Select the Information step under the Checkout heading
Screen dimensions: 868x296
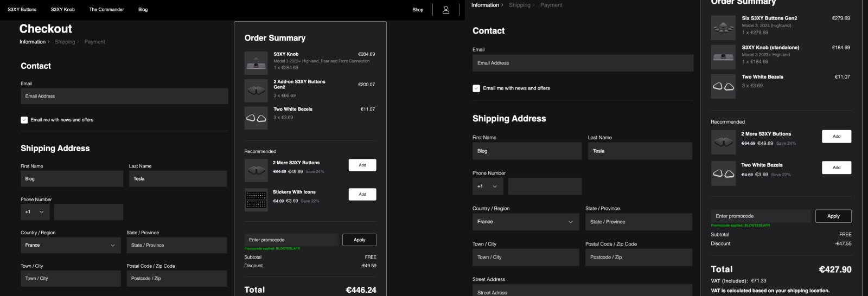point(33,42)
